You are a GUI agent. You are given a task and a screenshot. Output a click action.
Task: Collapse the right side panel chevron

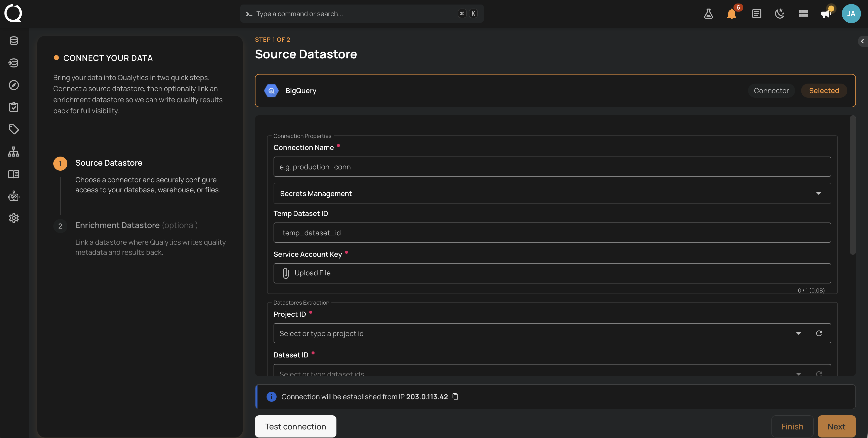(x=862, y=41)
